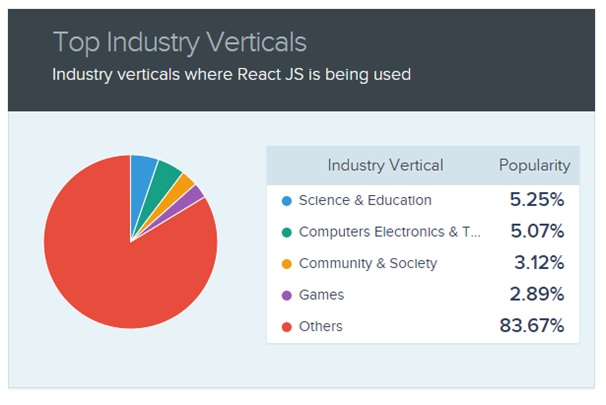Click the Popularity column header
Viewport: 606px width, 405px height.
pyautogui.click(x=535, y=165)
